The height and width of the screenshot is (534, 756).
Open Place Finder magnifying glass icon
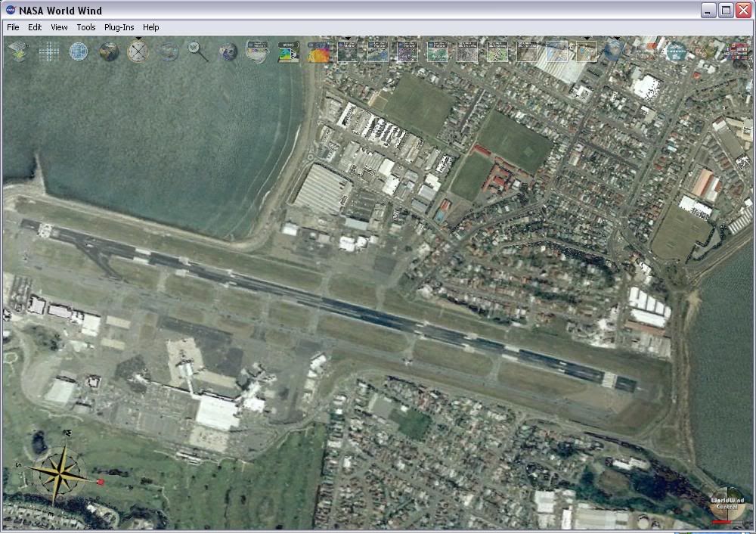tap(198, 51)
